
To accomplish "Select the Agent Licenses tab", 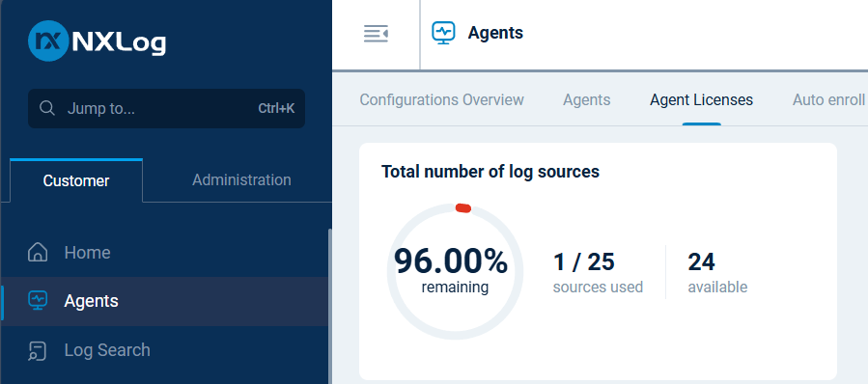I will (701, 99).
